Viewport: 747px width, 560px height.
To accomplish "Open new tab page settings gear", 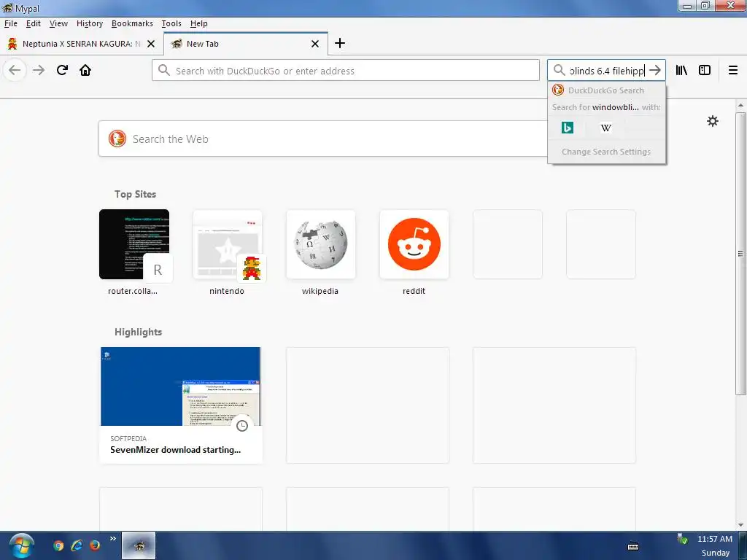I will (712, 121).
